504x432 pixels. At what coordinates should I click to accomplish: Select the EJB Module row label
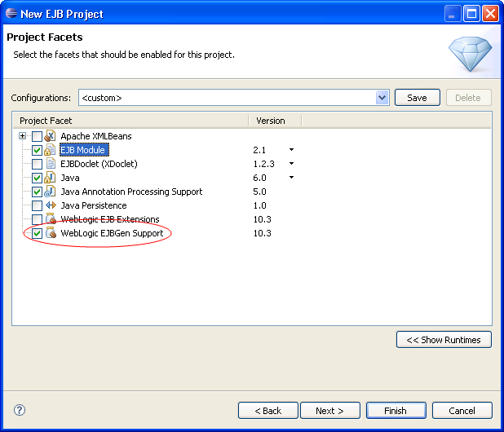point(84,150)
